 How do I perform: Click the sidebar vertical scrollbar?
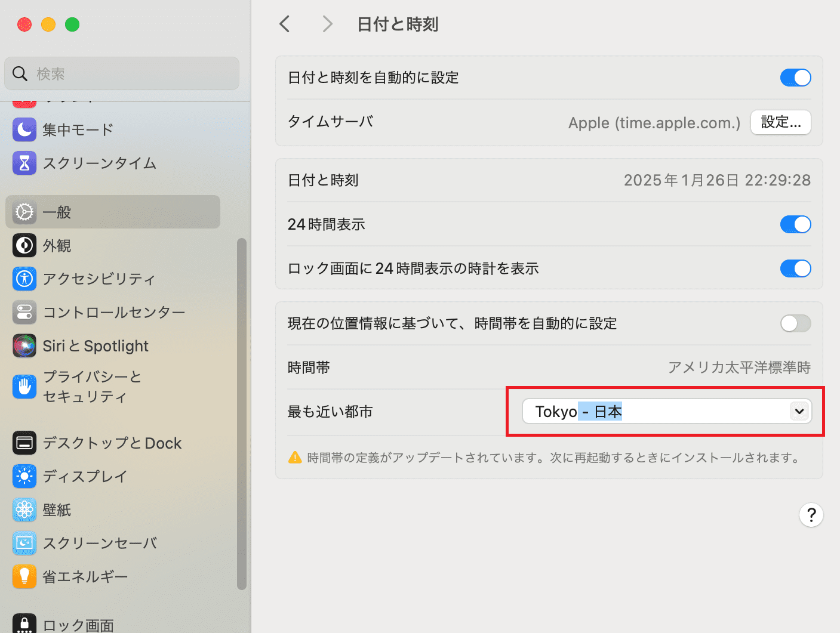pos(242,414)
